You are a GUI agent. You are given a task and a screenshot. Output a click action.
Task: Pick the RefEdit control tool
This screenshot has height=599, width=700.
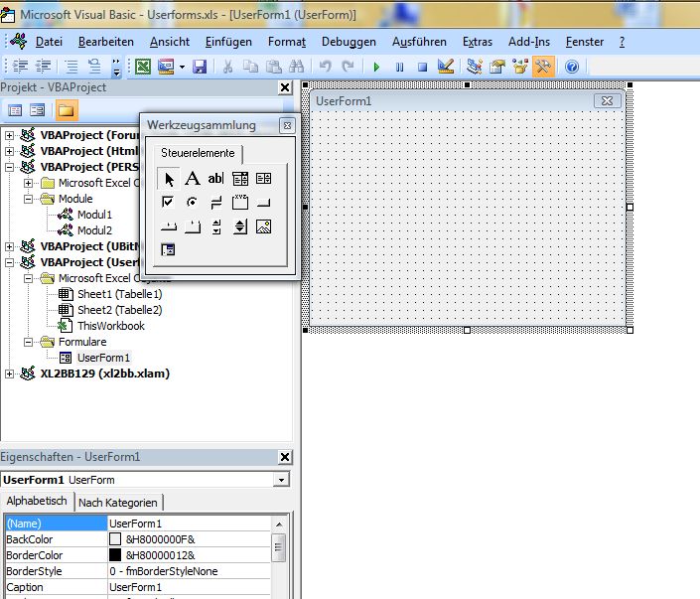[x=169, y=249]
